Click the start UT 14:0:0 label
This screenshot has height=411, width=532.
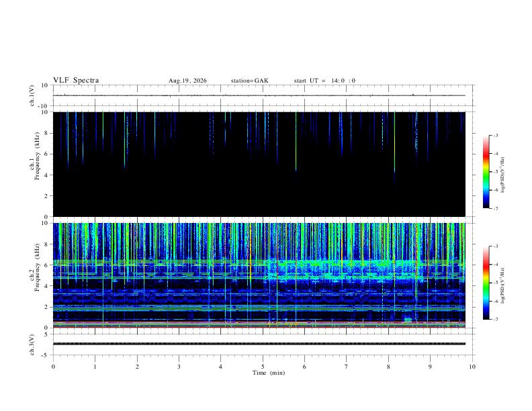[324, 81]
